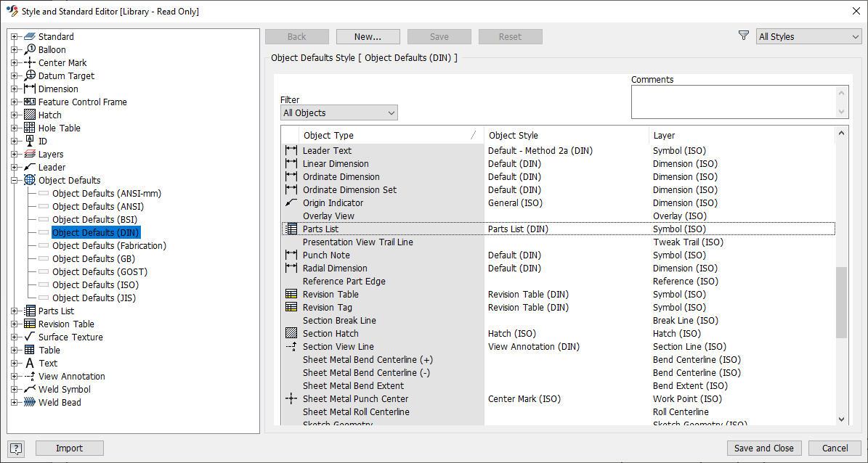Collapse the Object Defaults tree node
The width and height of the screenshot is (868, 463).
tap(15, 180)
